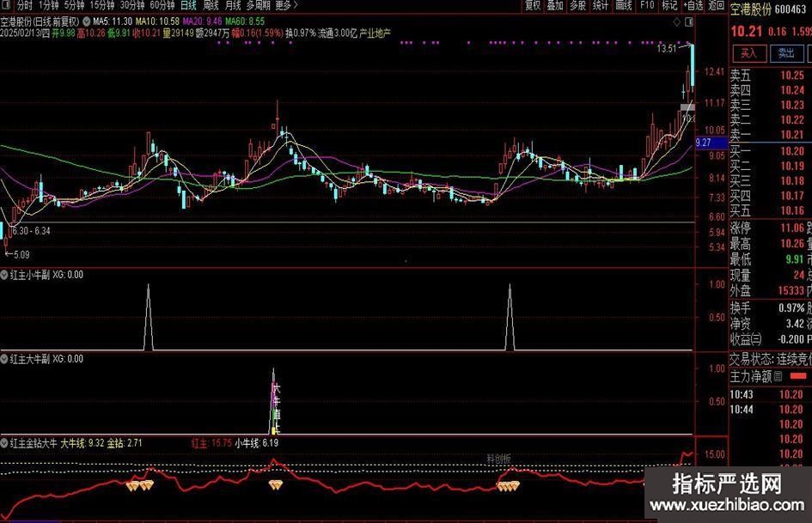Click settings icon beside 红主小牛副 indicator
Screen dimensions: 812x523
(5, 275)
